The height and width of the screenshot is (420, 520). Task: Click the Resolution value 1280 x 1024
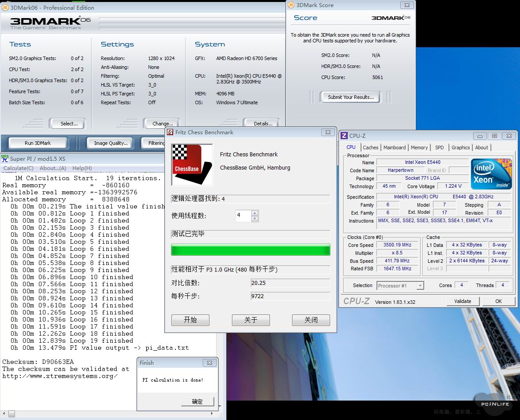tap(161, 58)
